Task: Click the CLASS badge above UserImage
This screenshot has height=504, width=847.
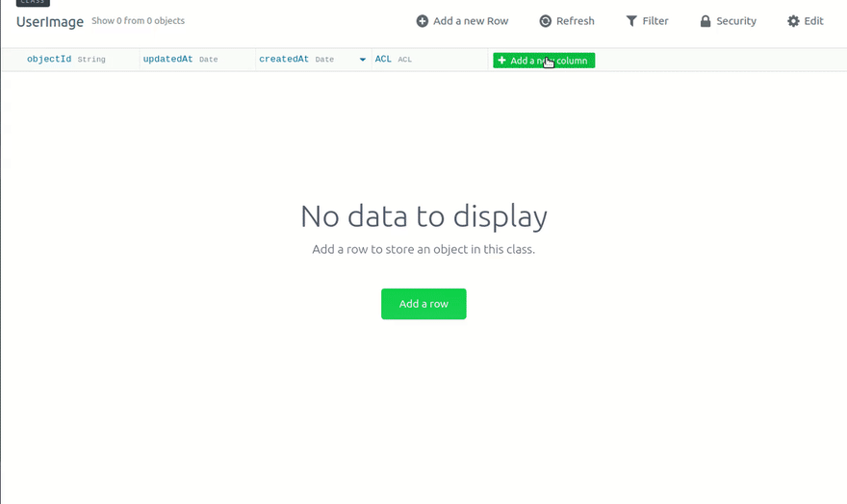Action: coord(33,3)
